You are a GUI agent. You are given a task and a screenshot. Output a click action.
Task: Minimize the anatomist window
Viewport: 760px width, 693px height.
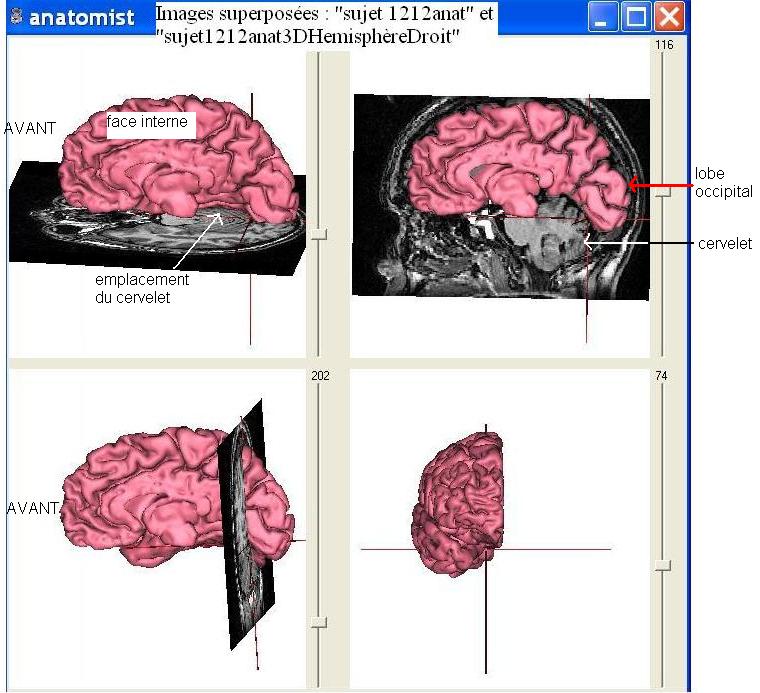pos(603,17)
